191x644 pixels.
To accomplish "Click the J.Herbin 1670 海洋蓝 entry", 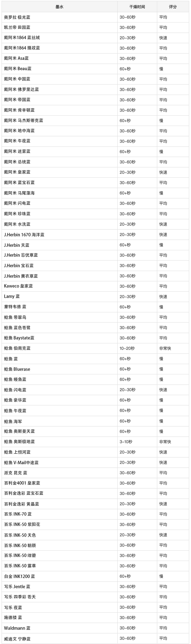I will point(24,235).
